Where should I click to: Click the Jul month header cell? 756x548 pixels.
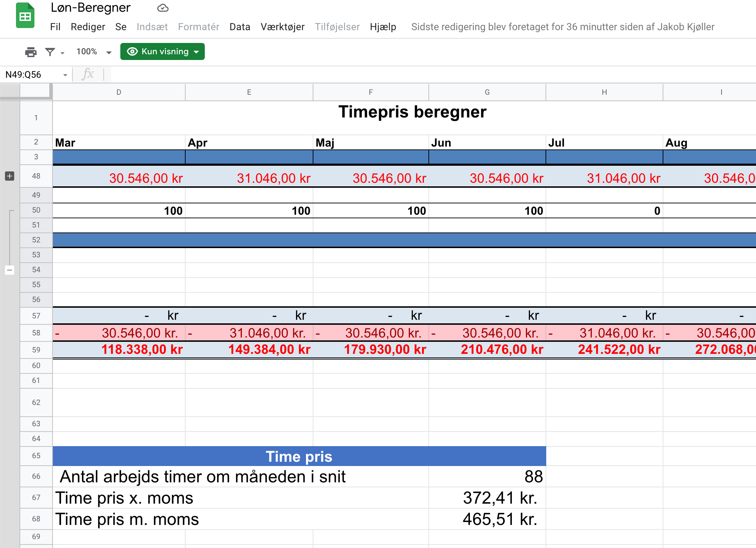click(604, 143)
